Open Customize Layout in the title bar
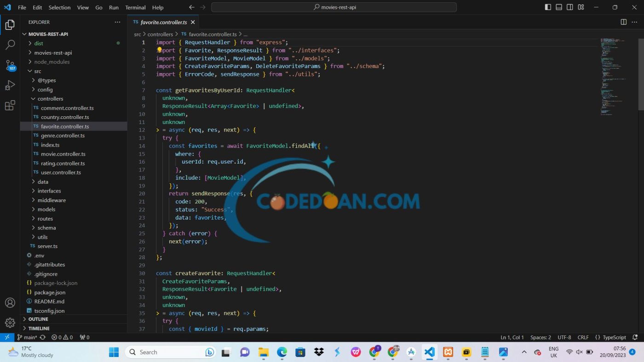 (581, 7)
